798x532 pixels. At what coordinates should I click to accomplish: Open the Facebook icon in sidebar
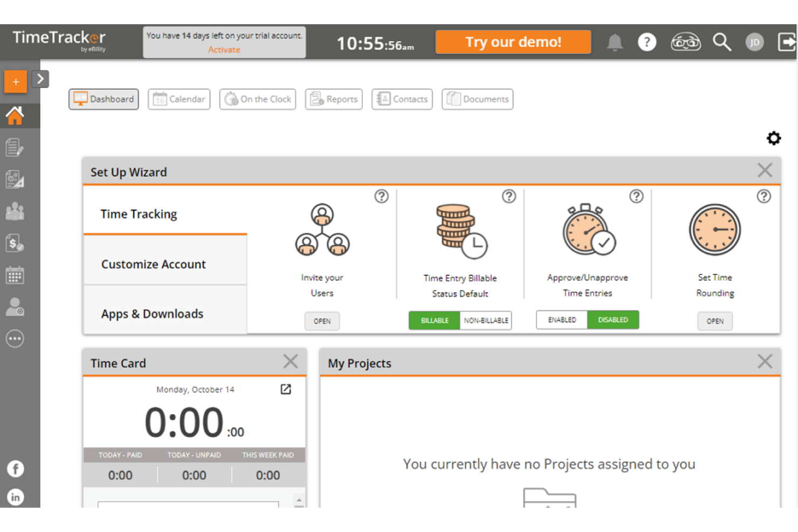(x=15, y=469)
